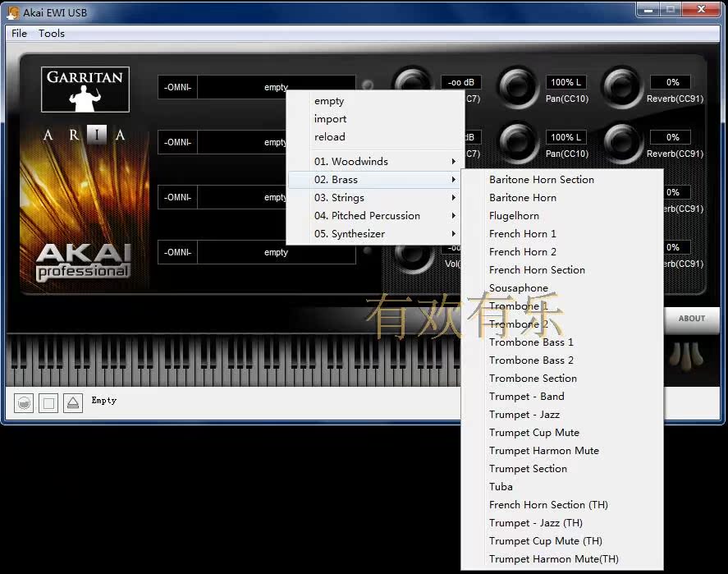Choose Trumpet Section
This screenshot has height=574, width=728.
562,469
